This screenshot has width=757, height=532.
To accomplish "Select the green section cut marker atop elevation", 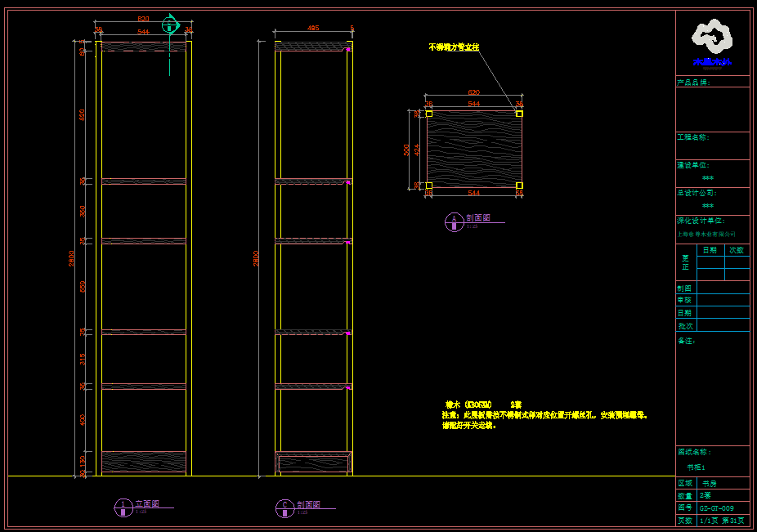I will [170, 24].
